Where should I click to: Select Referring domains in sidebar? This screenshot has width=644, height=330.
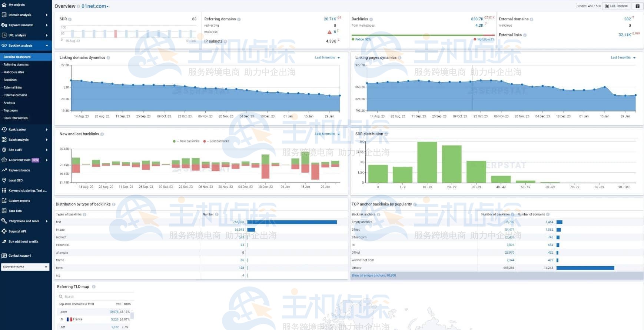[16, 64]
